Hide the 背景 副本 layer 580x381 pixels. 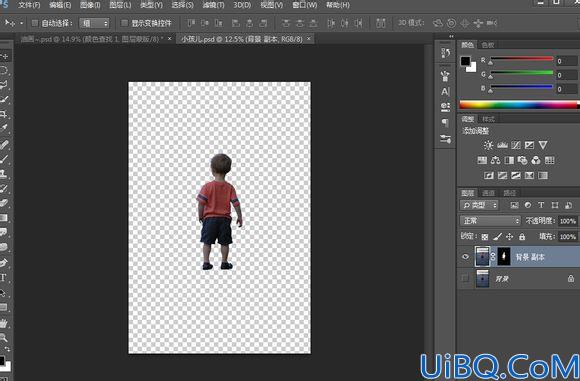466,256
